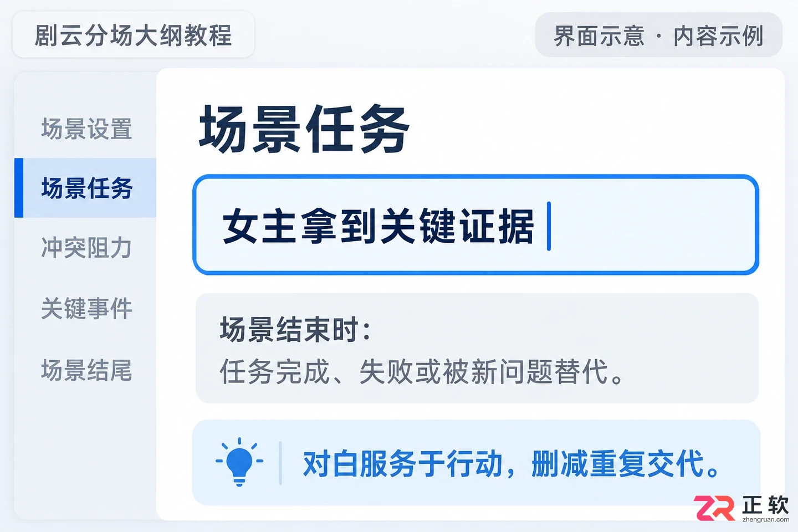Click the red ZR logo icon

pos(714,508)
